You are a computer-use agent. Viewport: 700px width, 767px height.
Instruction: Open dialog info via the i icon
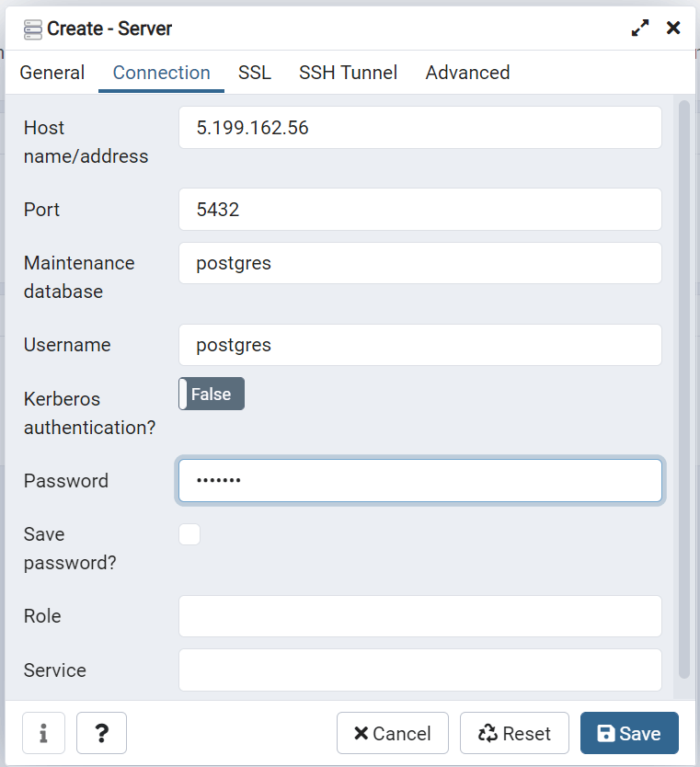(43, 733)
